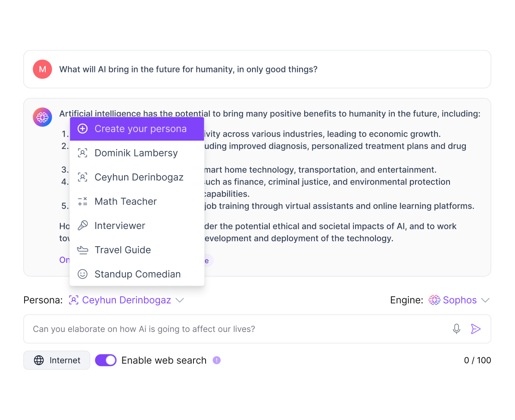Click the Sophos brain engine icon
Viewport: 515px width, 420px height.
434,300
